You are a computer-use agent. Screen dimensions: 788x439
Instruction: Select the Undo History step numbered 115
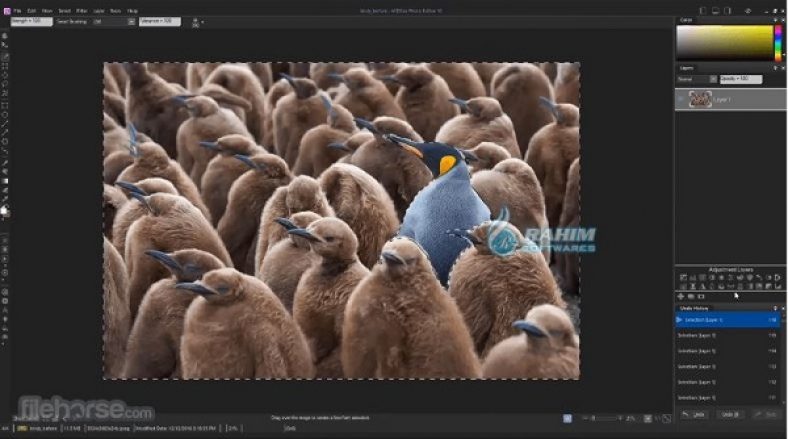point(728,336)
